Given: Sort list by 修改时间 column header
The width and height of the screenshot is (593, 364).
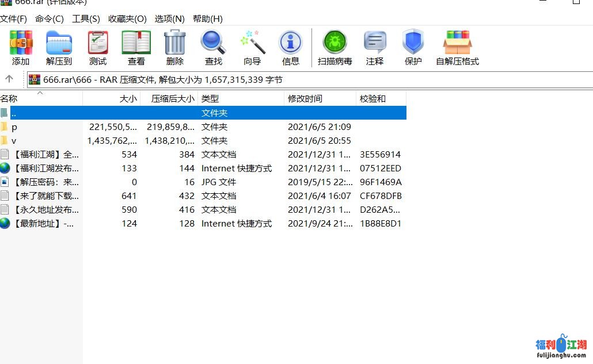Looking at the screenshot, I should coord(305,99).
